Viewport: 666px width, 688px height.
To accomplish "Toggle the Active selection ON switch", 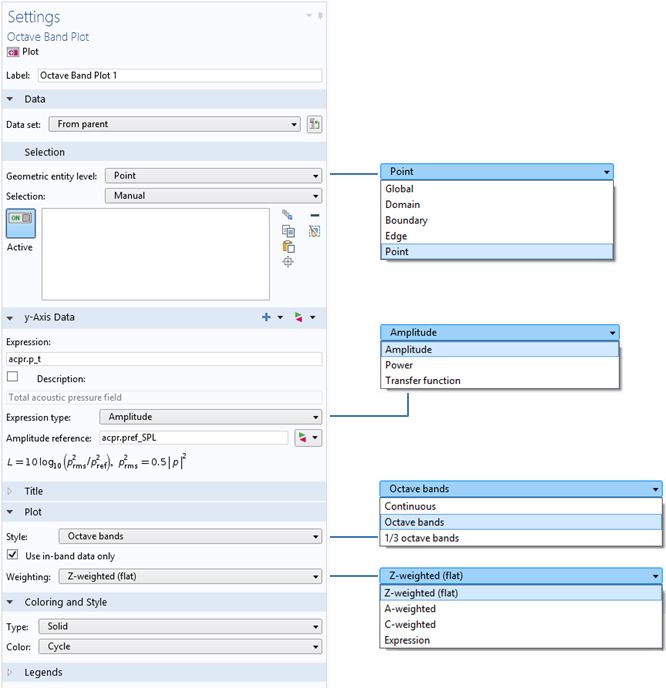I will (x=19, y=219).
